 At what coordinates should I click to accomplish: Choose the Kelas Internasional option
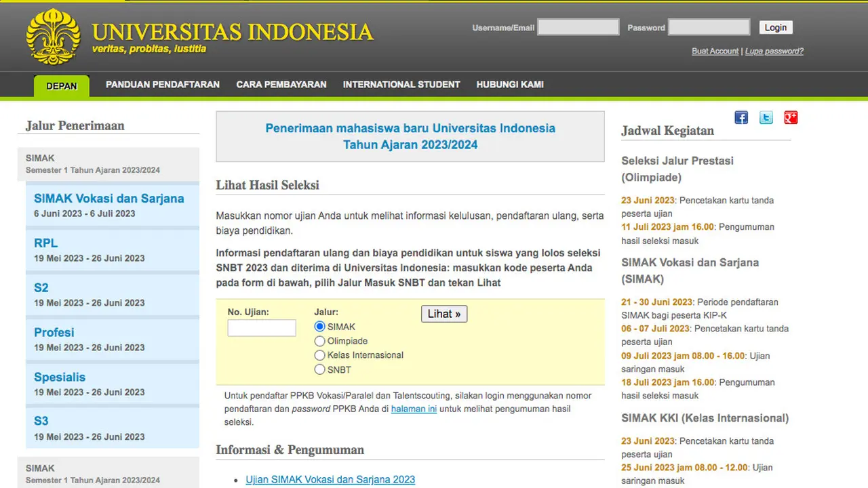(319, 355)
